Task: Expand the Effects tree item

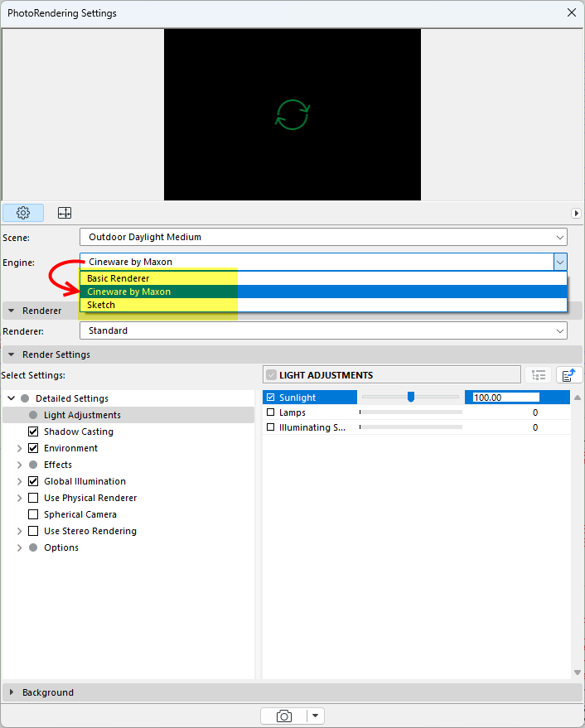Action: [x=20, y=465]
